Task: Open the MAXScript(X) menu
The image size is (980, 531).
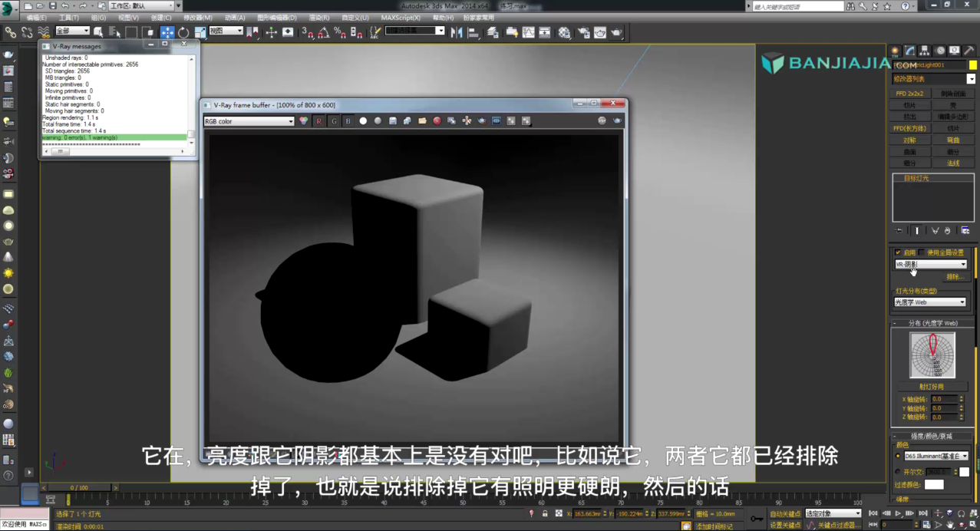Action: click(x=401, y=18)
